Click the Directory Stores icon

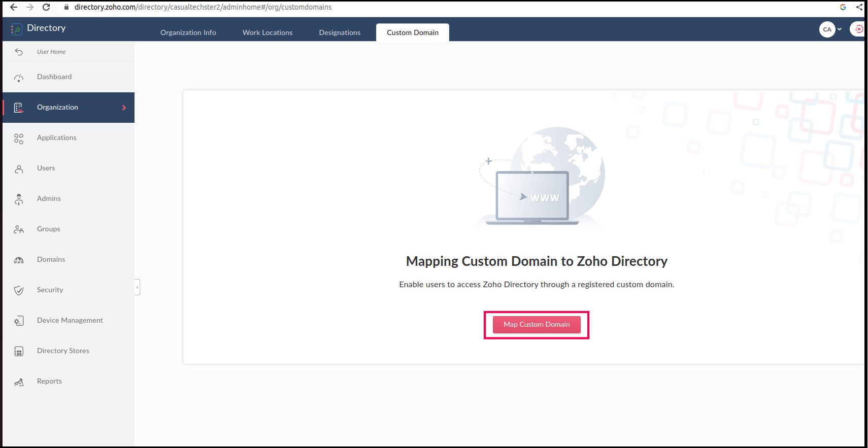coord(19,352)
